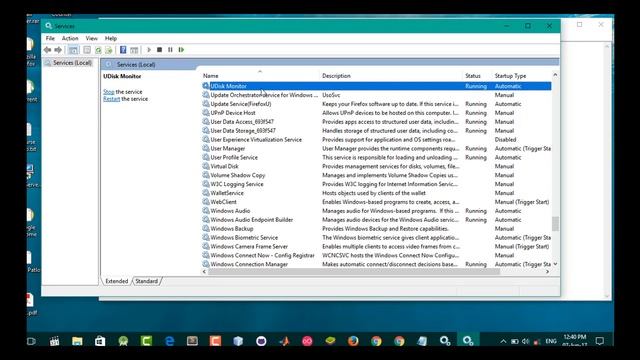Select Windows Connect Now - Config Registrar
The width and height of the screenshot is (640, 360).
376,256
